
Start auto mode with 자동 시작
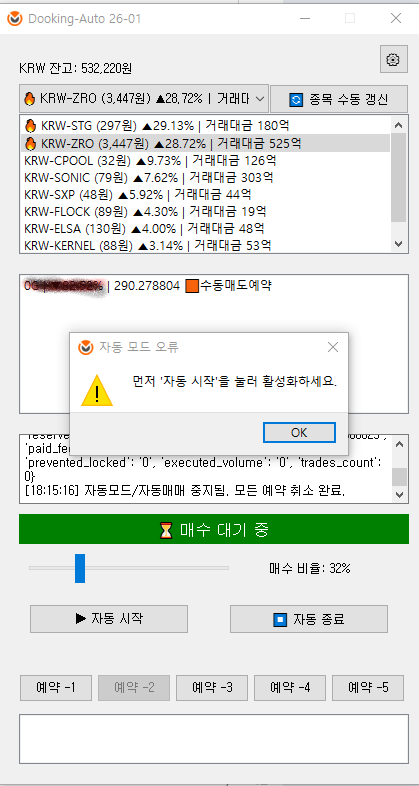click(x=109, y=619)
